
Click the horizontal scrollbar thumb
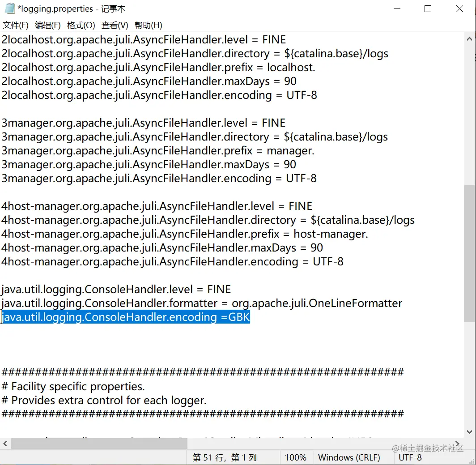(x=99, y=444)
